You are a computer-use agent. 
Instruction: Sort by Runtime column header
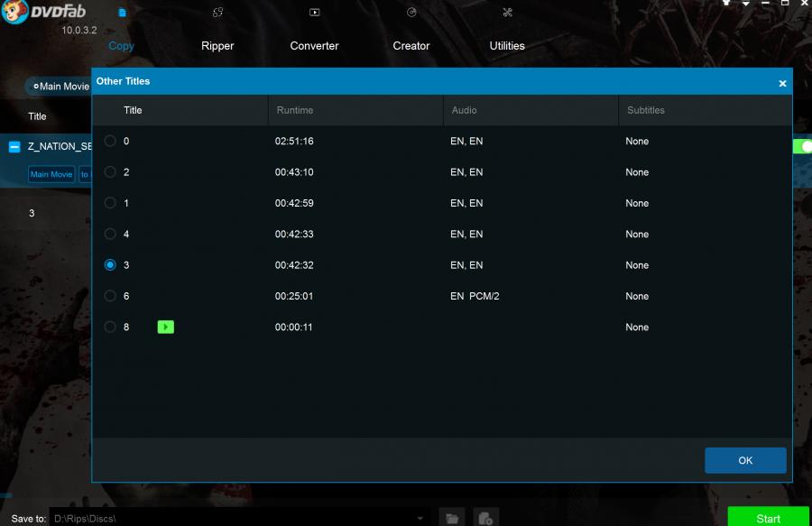(x=295, y=110)
